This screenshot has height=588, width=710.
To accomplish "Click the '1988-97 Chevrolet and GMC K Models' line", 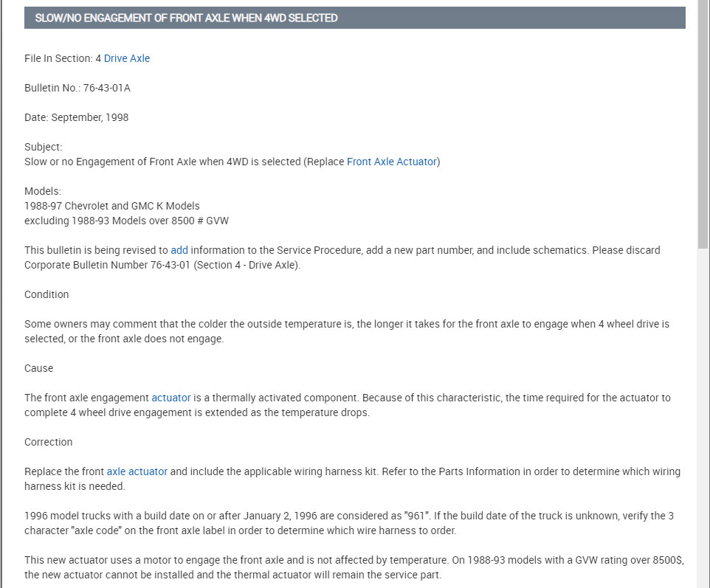I will click(x=112, y=206).
